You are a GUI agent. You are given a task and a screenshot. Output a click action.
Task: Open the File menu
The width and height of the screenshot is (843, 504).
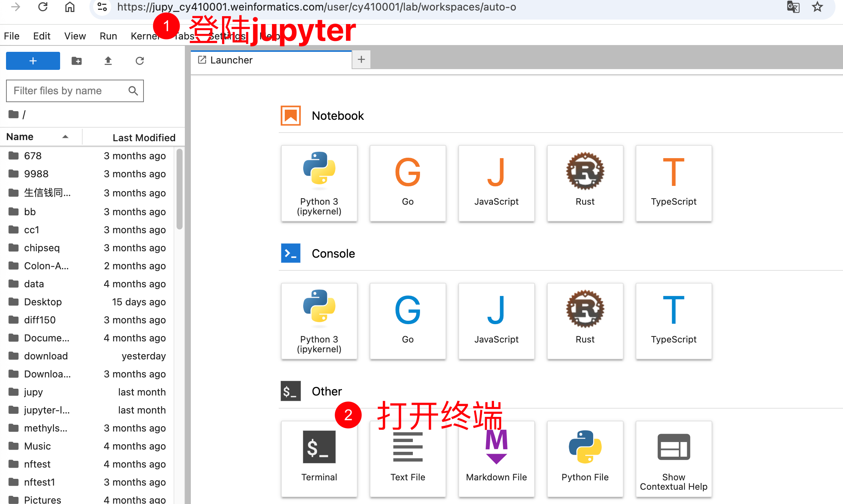click(x=12, y=36)
